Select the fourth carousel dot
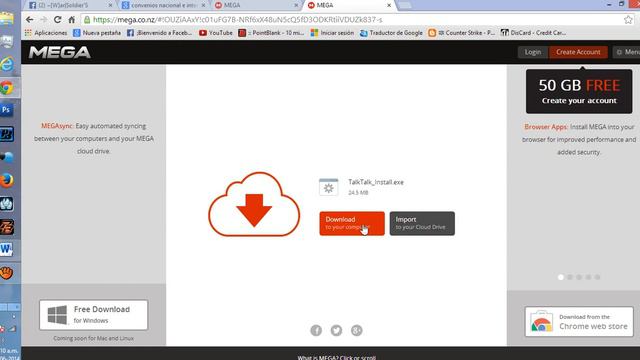Viewport: 640px width, 360px height. click(x=588, y=277)
